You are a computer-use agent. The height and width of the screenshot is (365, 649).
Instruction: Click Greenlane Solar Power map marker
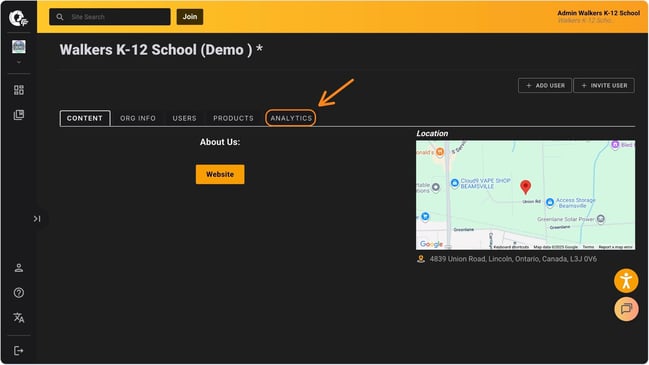(601, 219)
